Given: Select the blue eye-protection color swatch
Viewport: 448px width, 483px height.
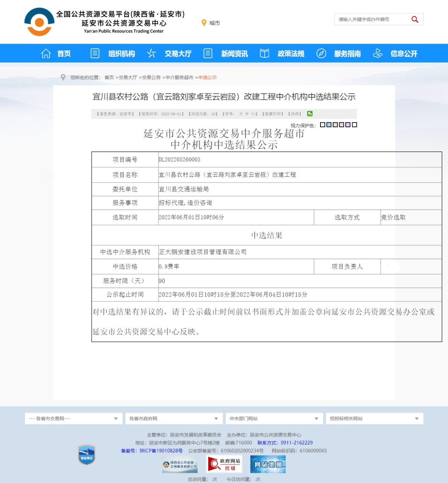Looking at the screenshot, I should (329, 125).
